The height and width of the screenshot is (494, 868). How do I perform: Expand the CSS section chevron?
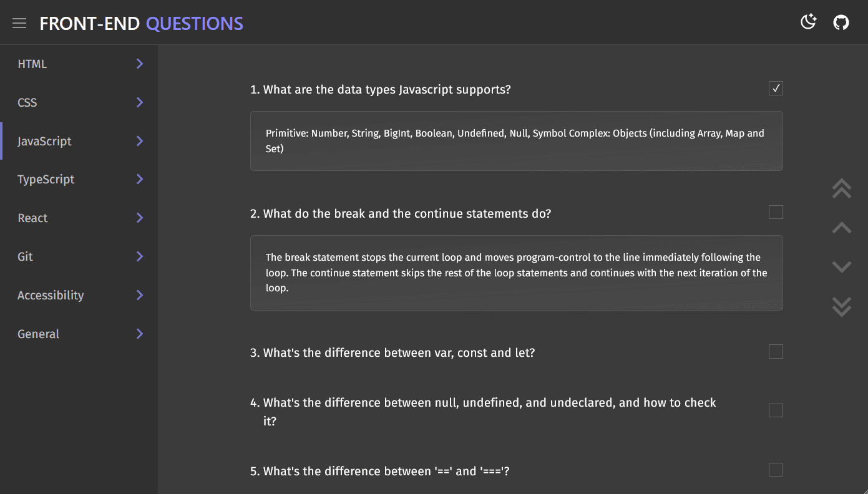tap(140, 102)
